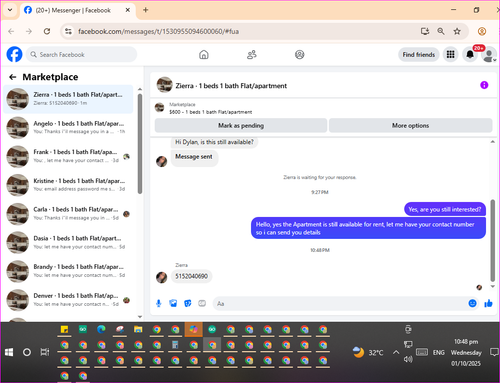The height and width of the screenshot is (383, 500).
Task: Focus the Search Facebook field
Action: pos(81,54)
